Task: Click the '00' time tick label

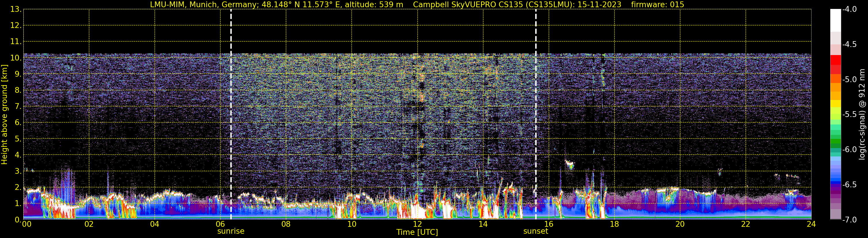Action: point(26,224)
